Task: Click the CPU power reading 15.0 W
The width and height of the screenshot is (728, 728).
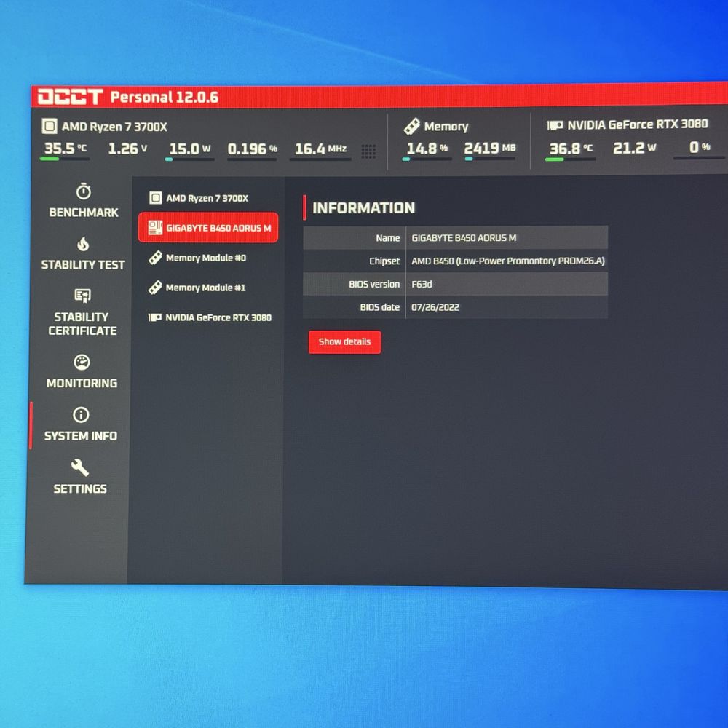Action: click(x=190, y=149)
